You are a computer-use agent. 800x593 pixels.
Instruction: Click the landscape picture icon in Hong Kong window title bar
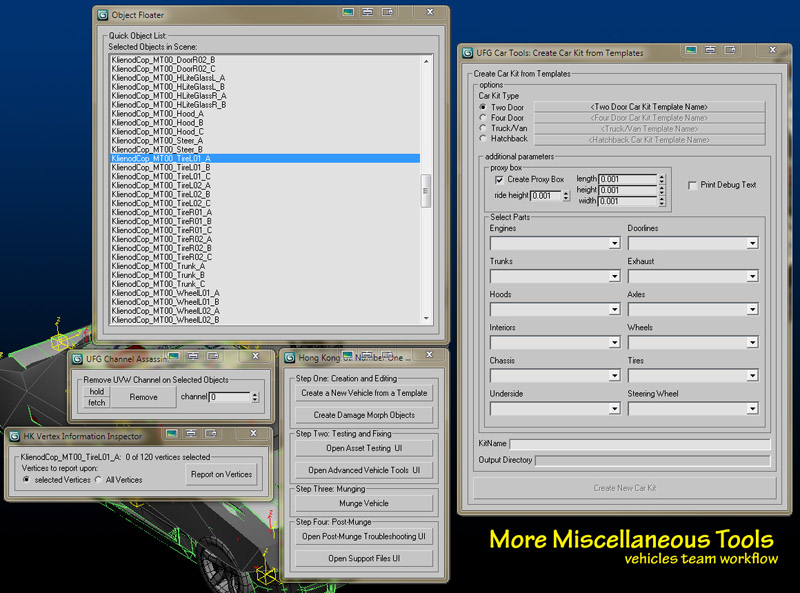tap(348, 355)
